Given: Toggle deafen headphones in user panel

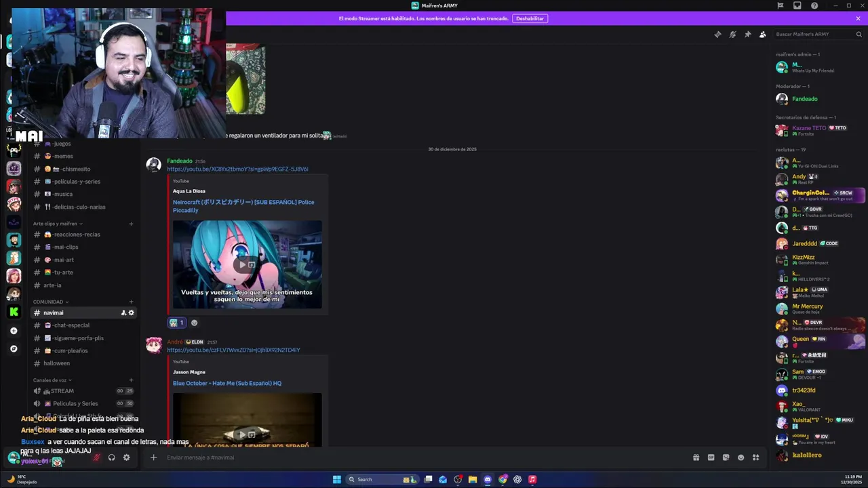Looking at the screenshot, I should click(x=111, y=457).
